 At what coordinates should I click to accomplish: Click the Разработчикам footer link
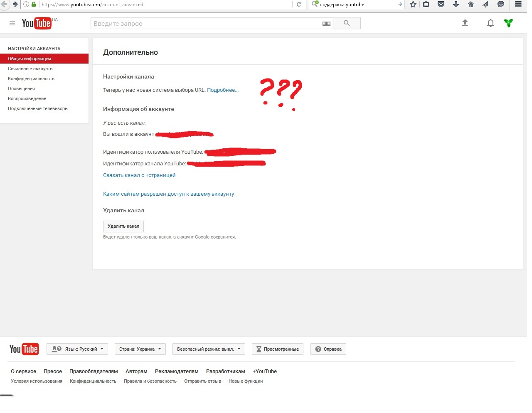[x=226, y=371]
